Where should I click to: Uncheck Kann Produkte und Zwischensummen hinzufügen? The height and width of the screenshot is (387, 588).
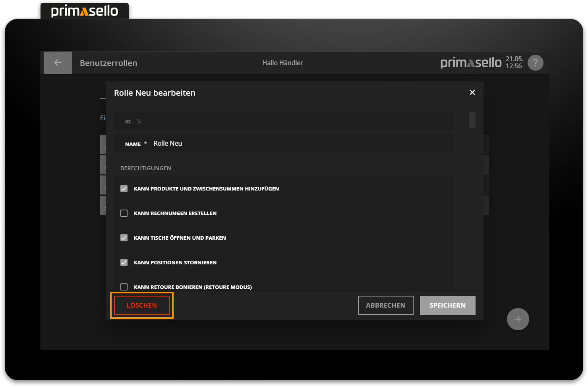tap(124, 189)
